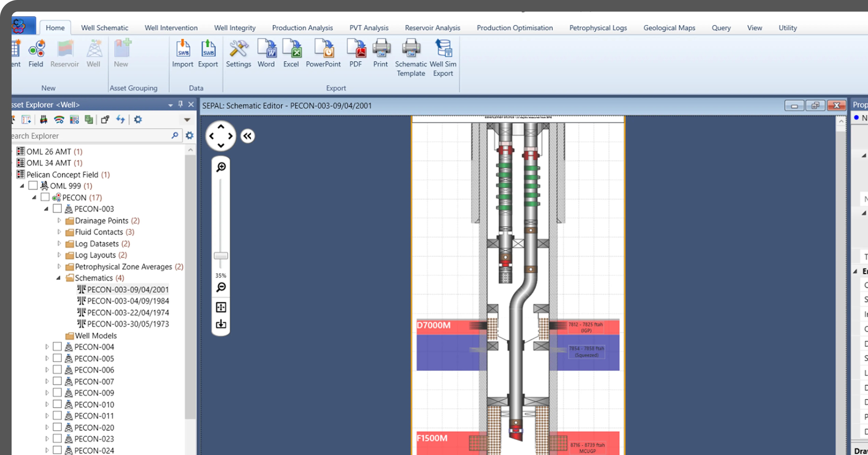
Task: Expand the Log Datasets folder
Action: tap(59, 243)
